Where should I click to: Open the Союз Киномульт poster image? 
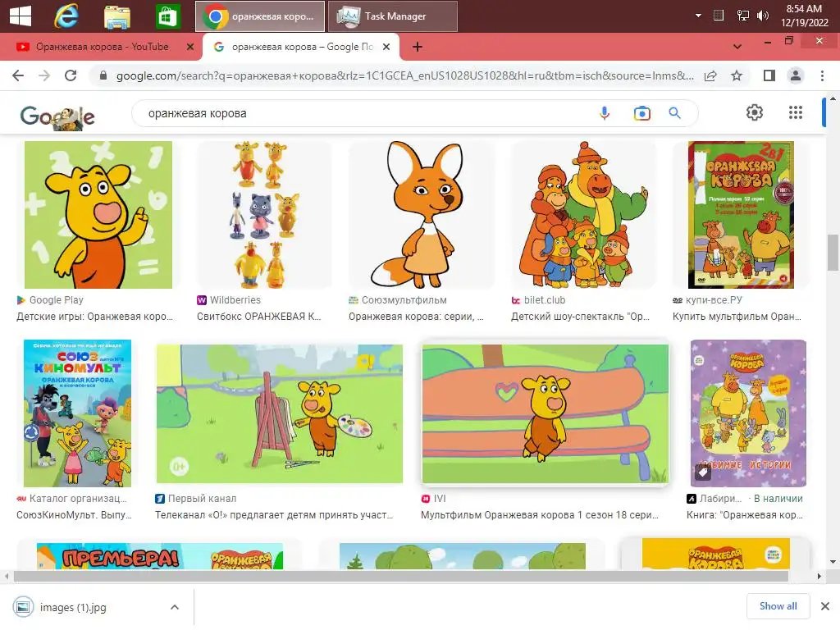pos(77,413)
